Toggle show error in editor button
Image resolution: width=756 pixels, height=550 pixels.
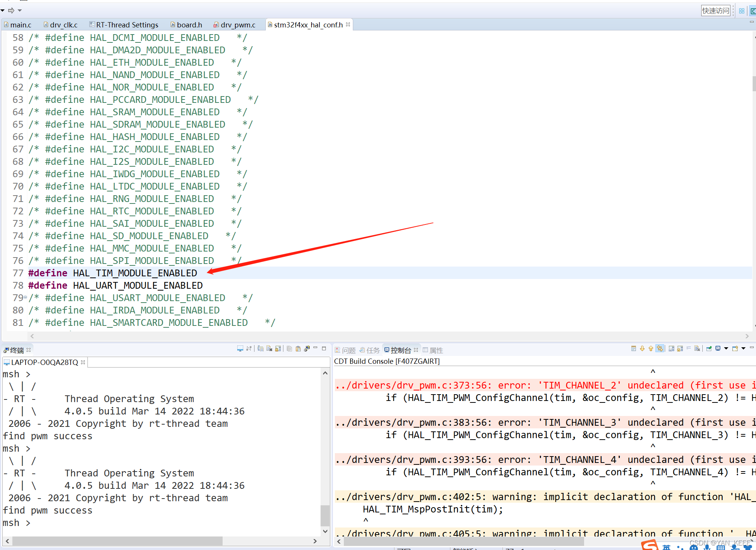click(660, 348)
